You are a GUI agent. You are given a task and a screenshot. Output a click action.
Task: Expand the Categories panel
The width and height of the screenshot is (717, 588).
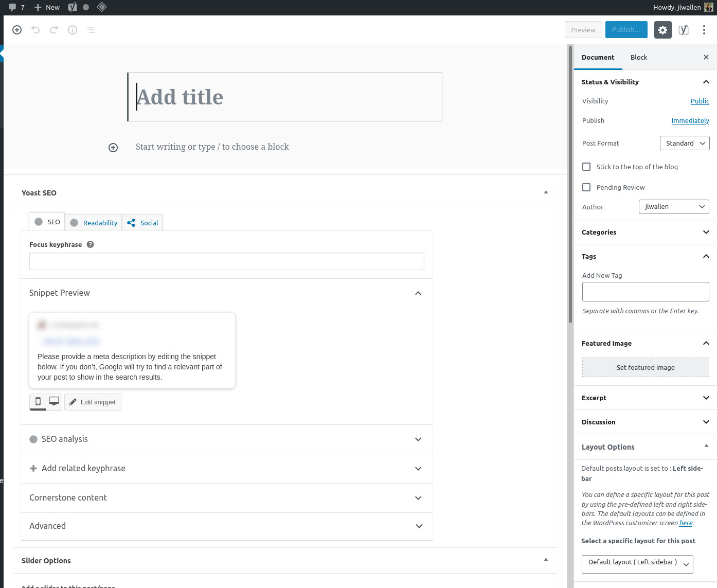[646, 232]
